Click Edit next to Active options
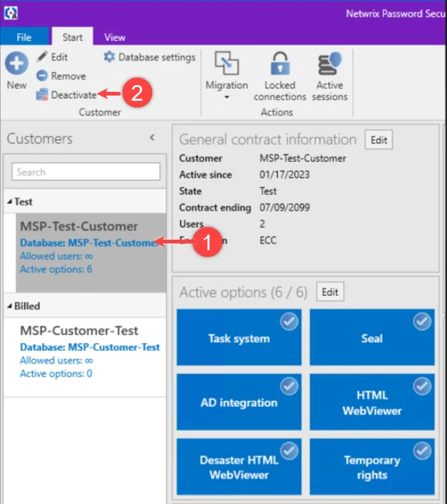The width and height of the screenshot is (447, 504). tap(330, 292)
